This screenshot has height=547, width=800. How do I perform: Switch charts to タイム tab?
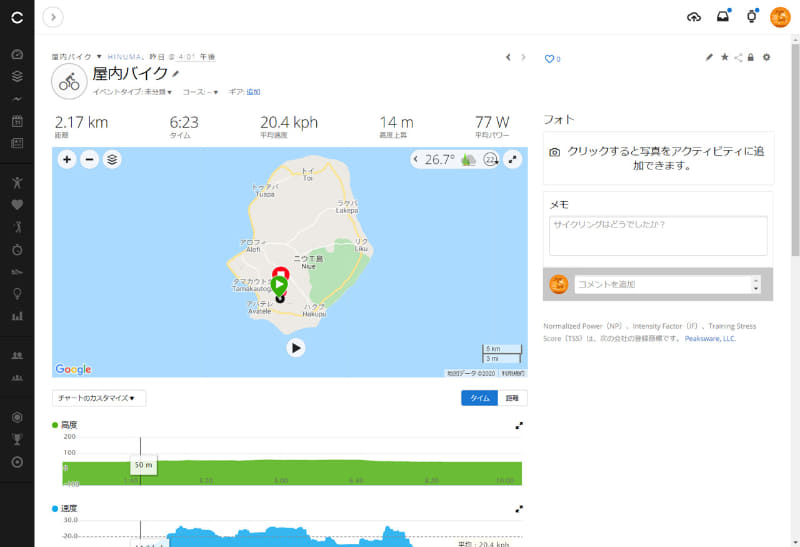click(480, 398)
